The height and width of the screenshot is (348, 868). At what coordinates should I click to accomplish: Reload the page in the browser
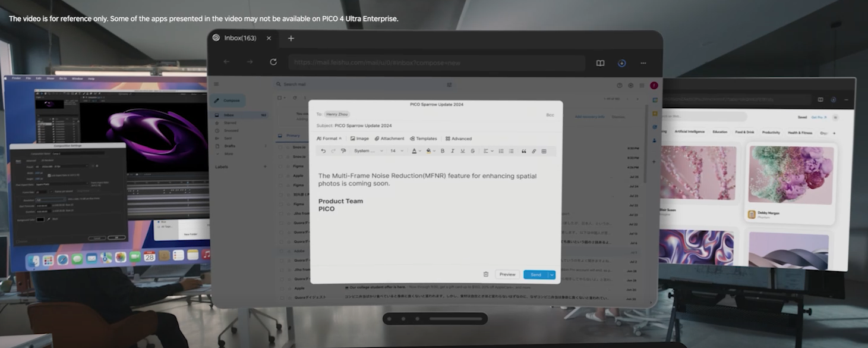(x=273, y=62)
